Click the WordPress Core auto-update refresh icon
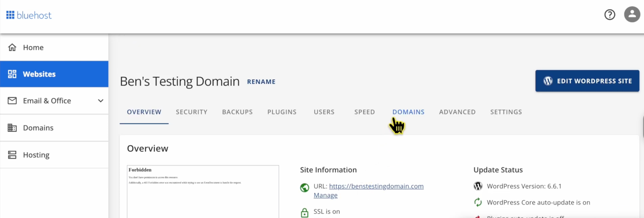The width and height of the screenshot is (644, 218). (x=478, y=202)
